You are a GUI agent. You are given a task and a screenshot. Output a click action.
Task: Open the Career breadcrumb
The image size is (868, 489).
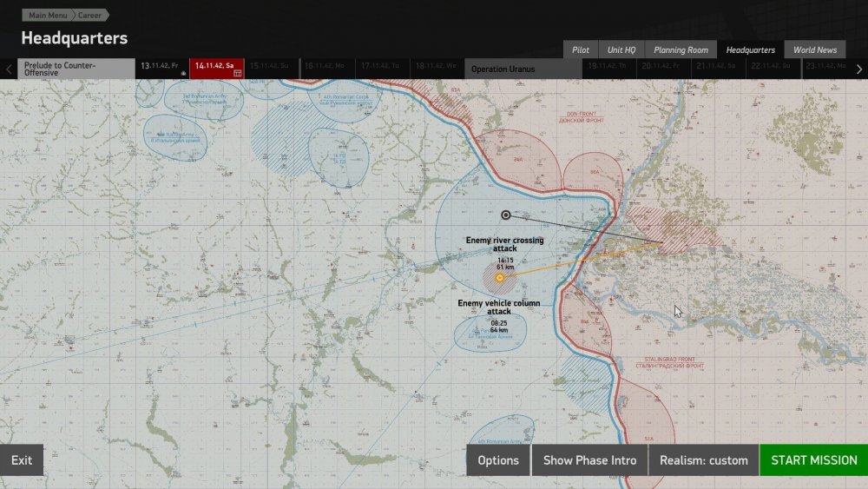point(89,16)
